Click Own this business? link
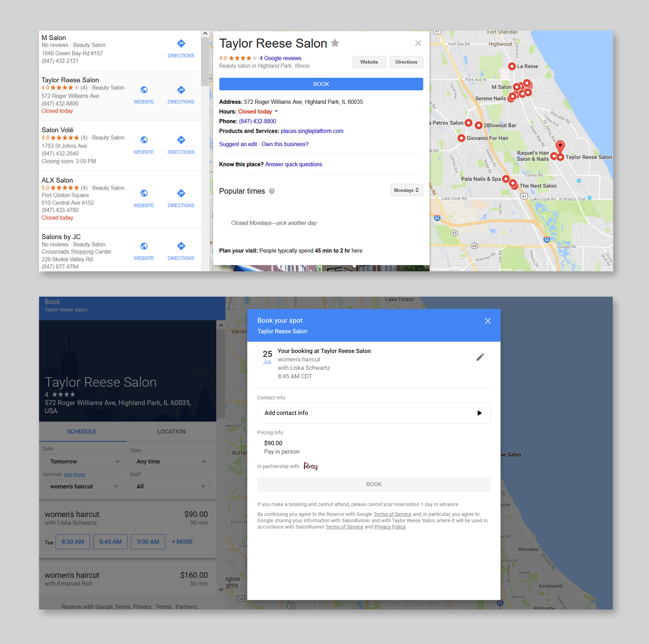This screenshot has width=649, height=644. pyautogui.click(x=285, y=144)
